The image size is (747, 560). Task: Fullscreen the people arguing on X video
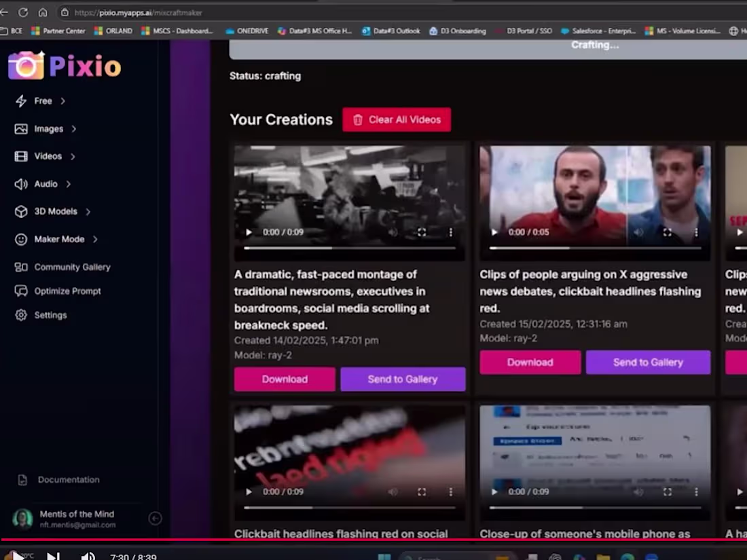click(668, 232)
